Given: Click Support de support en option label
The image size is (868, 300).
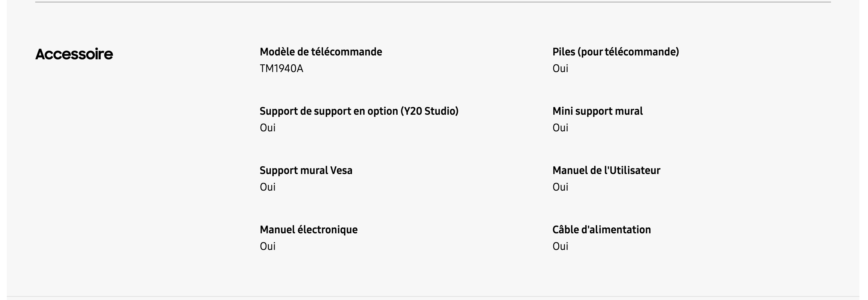Looking at the screenshot, I should [359, 111].
